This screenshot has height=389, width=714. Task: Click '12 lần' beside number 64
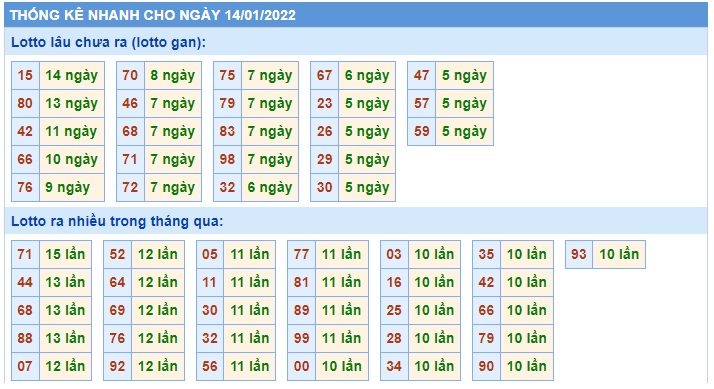point(158,282)
